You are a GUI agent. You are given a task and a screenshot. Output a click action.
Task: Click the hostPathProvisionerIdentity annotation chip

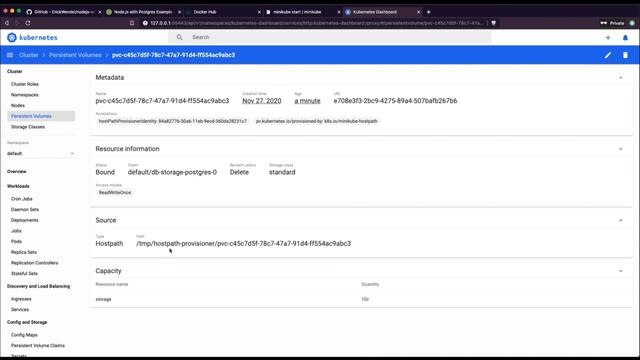[173, 121]
